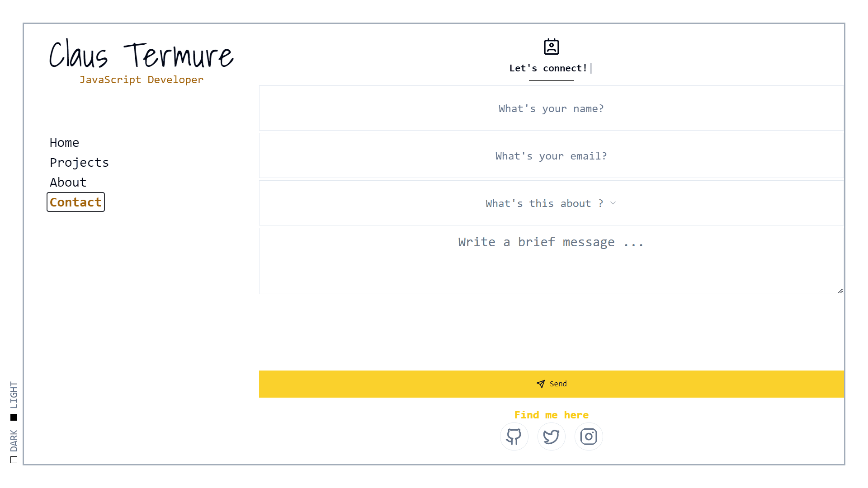Select the Contact menu item
The width and height of the screenshot is (868, 488).
(75, 202)
